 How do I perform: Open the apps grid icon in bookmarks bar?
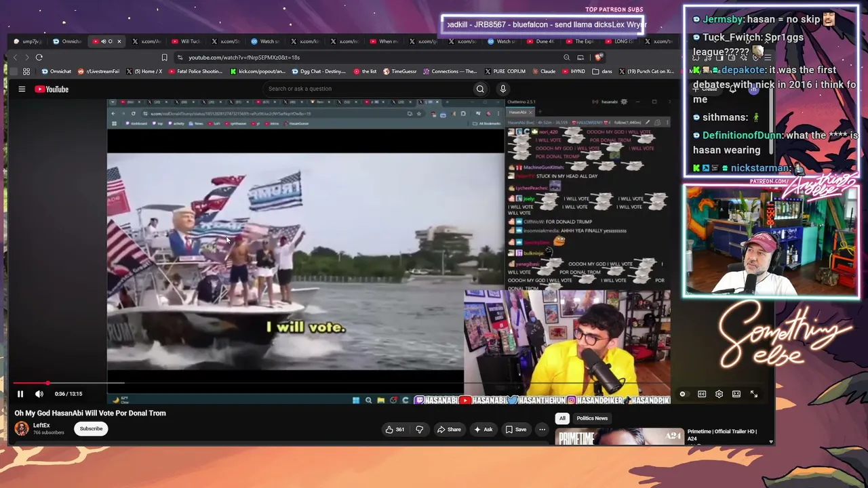[26, 71]
